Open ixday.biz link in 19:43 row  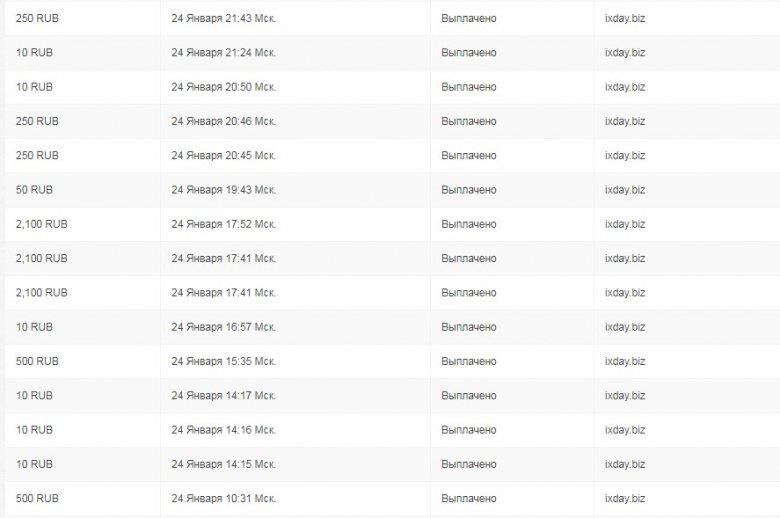click(625, 190)
